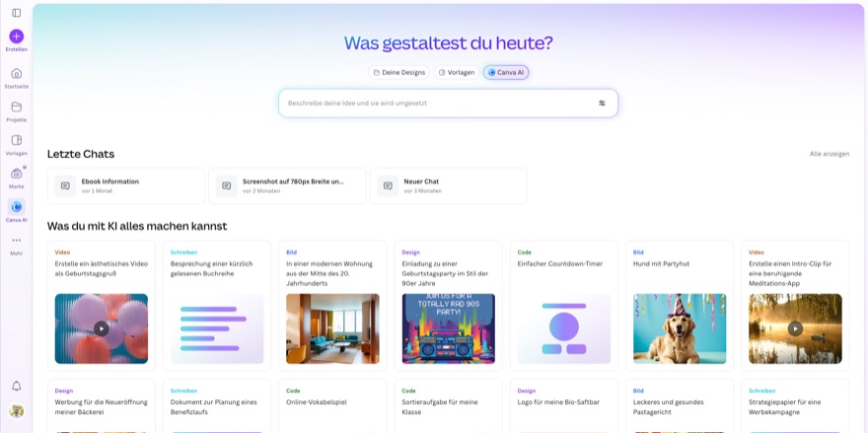The width and height of the screenshot is (868, 433).
Task: Open the Neuer Chat entry
Action: pyautogui.click(x=449, y=186)
